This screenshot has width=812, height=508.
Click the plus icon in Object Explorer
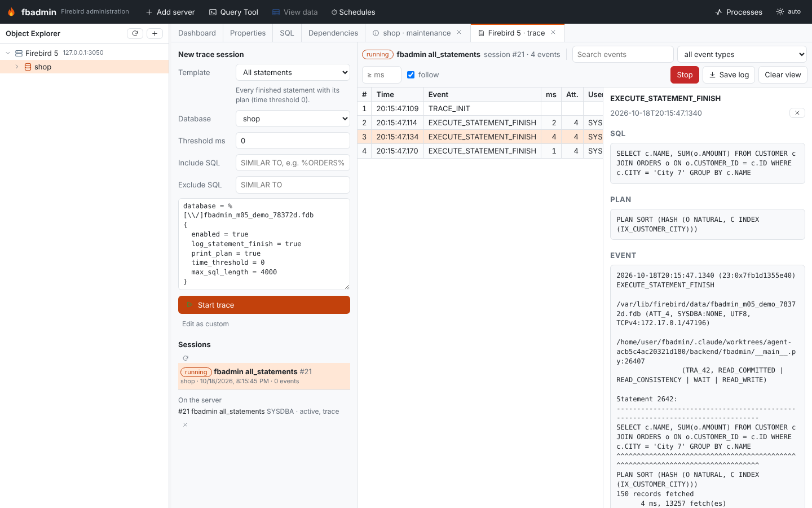tap(155, 33)
